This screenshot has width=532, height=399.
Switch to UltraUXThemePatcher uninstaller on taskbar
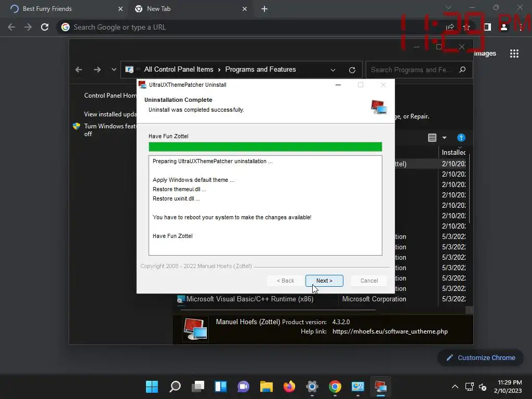380,387
